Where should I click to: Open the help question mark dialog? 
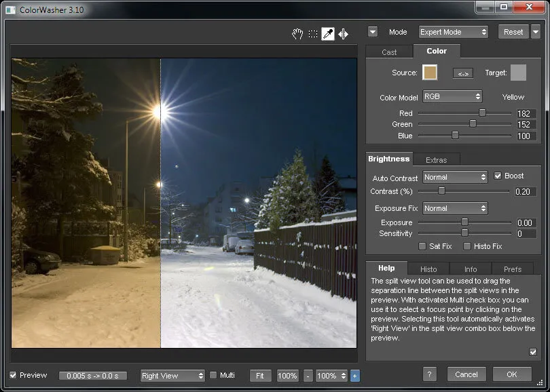[x=430, y=374]
